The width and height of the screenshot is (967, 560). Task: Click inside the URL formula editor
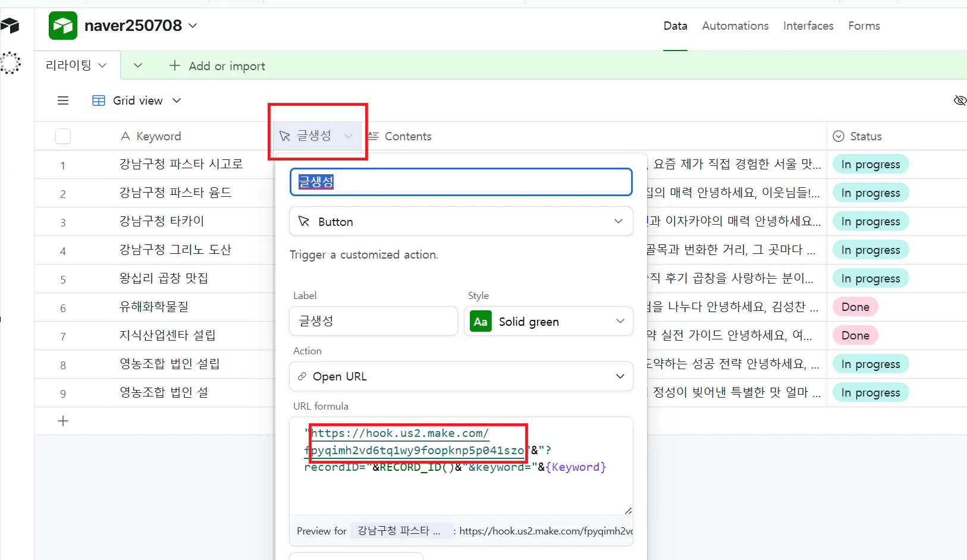pos(461,465)
